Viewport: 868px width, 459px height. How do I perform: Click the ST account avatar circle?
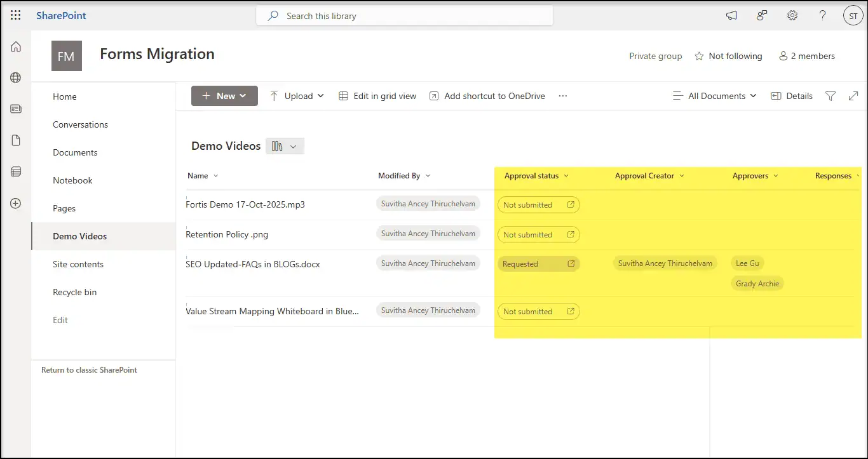[853, 15]
